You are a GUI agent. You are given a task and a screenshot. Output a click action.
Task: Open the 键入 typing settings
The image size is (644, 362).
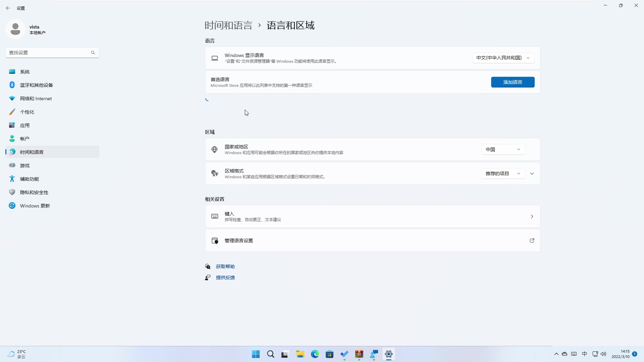(373, 217)
